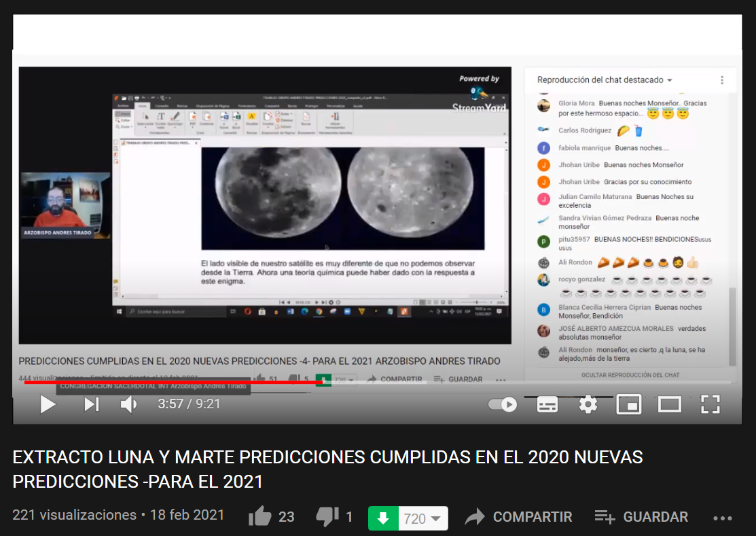Screen dimensions: 756x536
Task: Click the Windows Start button in recorded taskbar
Action: (119, 312)
